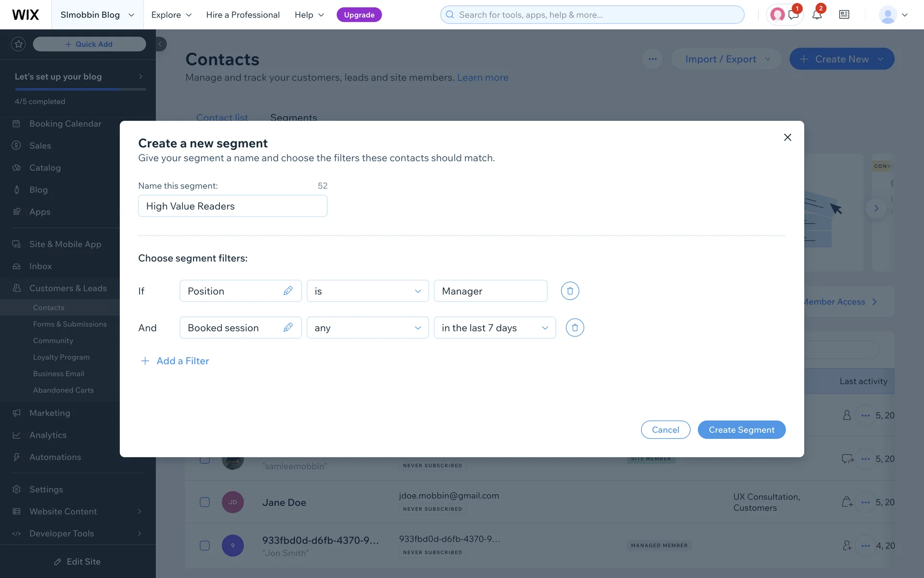This screenshot has width=924, height=578.
Task: Click the search magnifier icon
Action: tap(450, 14)
